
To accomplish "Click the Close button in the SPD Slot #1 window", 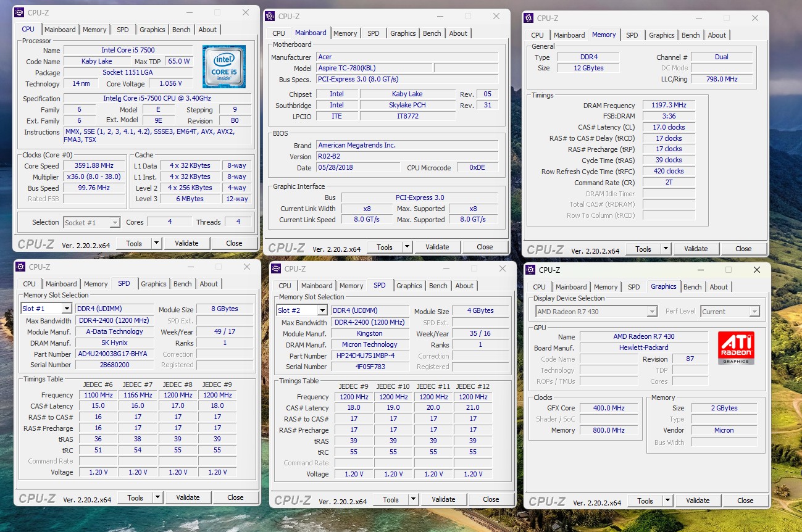I will click(x=235, y=497).
